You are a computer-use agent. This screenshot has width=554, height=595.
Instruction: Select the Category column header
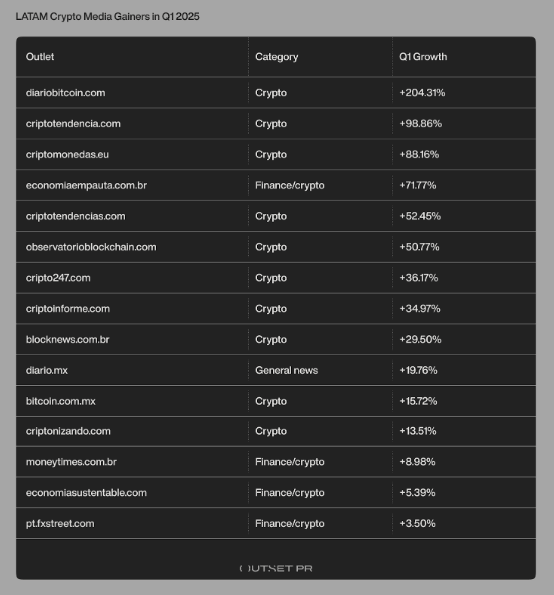click(277, 57)
